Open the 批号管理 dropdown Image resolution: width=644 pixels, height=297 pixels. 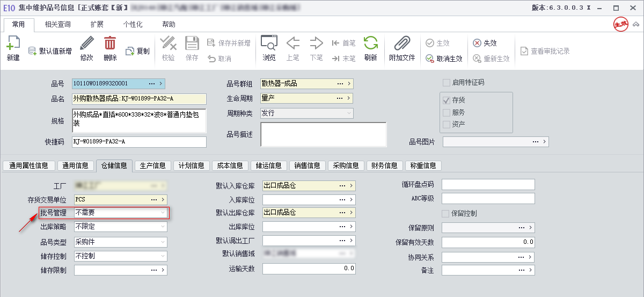click(163, 213)
